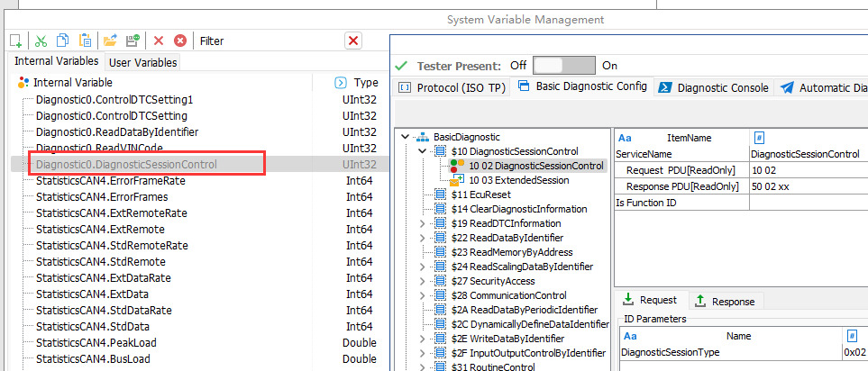The width and height of the screenshot is (868, 371).
Task: Click the scissors cut icon
Action: pos(41,41)
